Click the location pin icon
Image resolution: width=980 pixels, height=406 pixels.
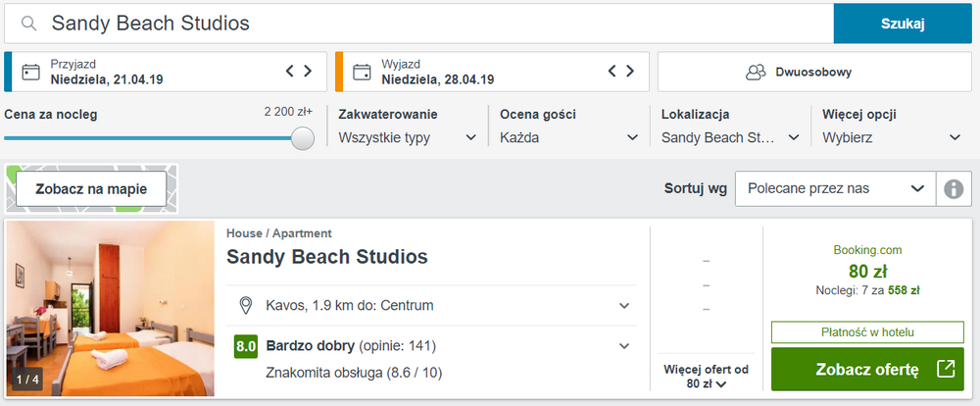(246, 306)
